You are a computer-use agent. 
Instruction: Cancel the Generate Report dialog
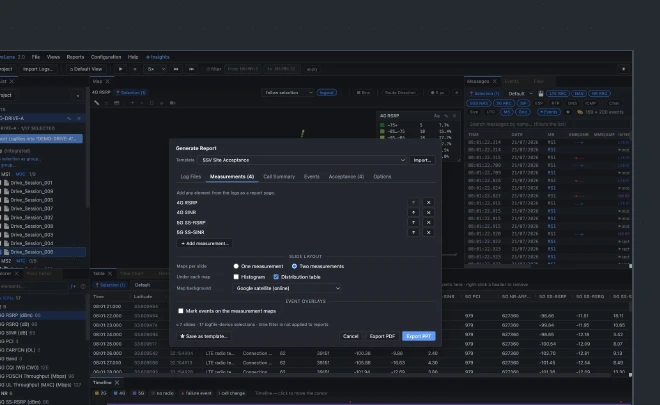pos(351,336)
